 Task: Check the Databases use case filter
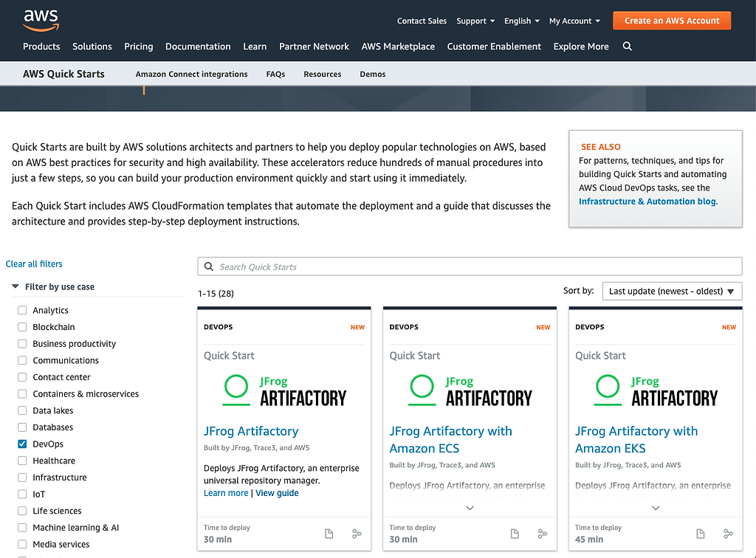pos(22,427)
